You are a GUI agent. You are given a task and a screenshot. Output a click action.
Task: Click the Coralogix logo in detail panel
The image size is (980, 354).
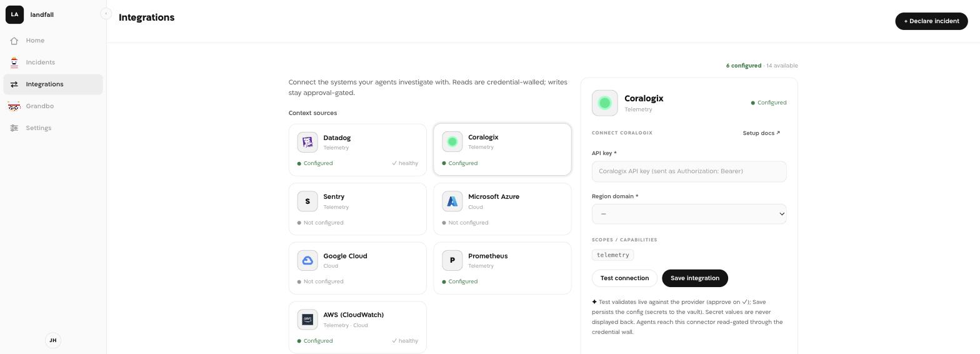604,103
